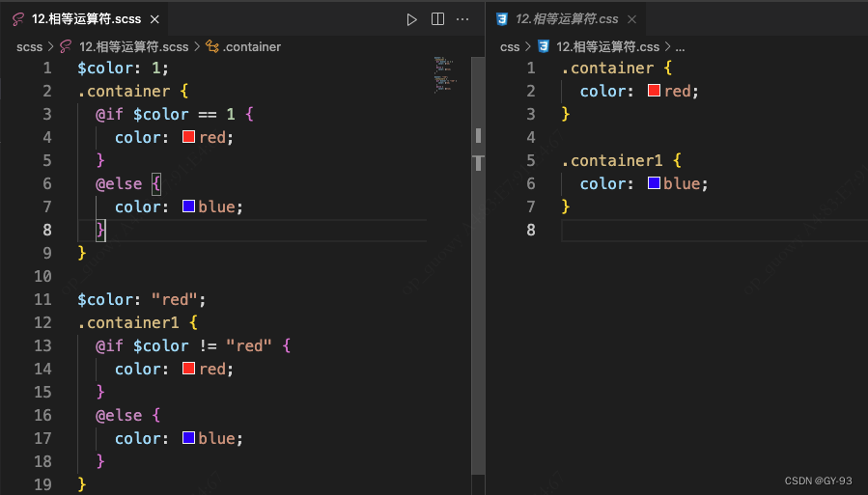The image size is (868, 495).
Task: Click line number 10 in scss editor
Action: pos(42,276)
